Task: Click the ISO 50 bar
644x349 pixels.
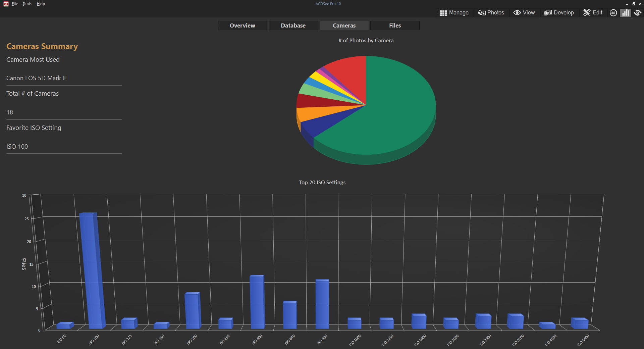Action: pyautogui.click(x=65, y=325)
